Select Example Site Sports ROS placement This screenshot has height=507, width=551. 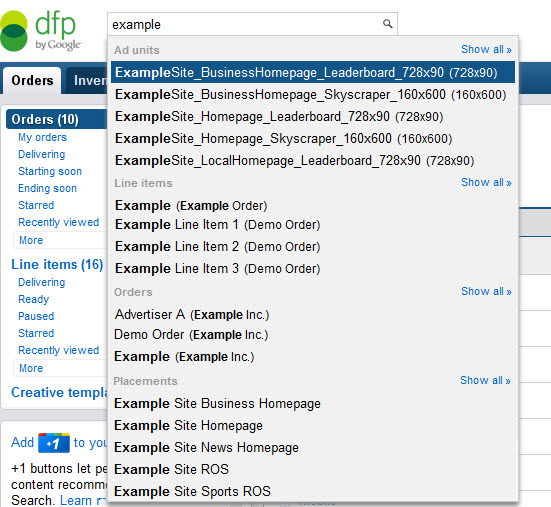point(313,491)
